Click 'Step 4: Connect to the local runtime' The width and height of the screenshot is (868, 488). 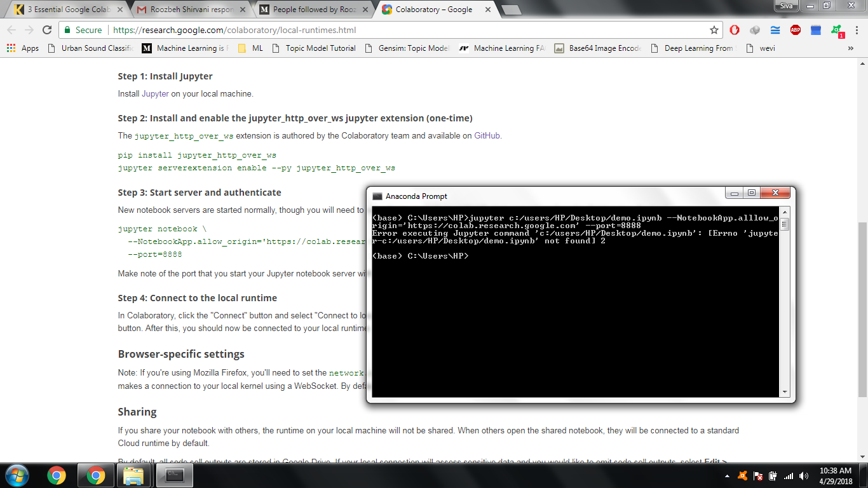(x=198, y=298)
